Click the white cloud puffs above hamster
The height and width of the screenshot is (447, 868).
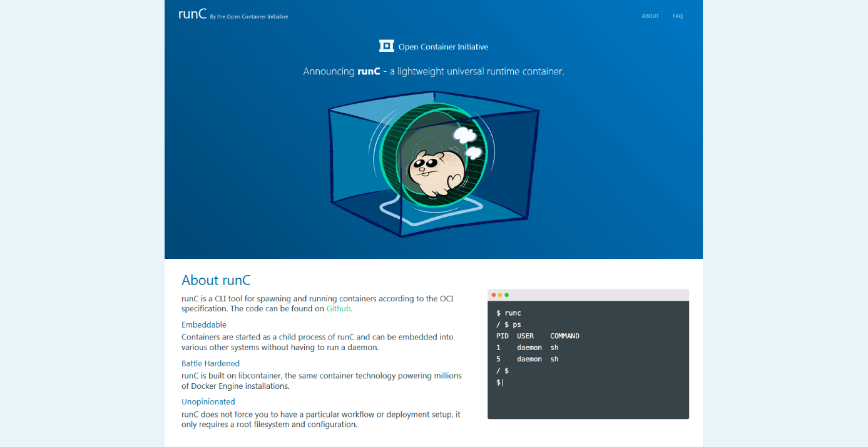click(467, 141)
